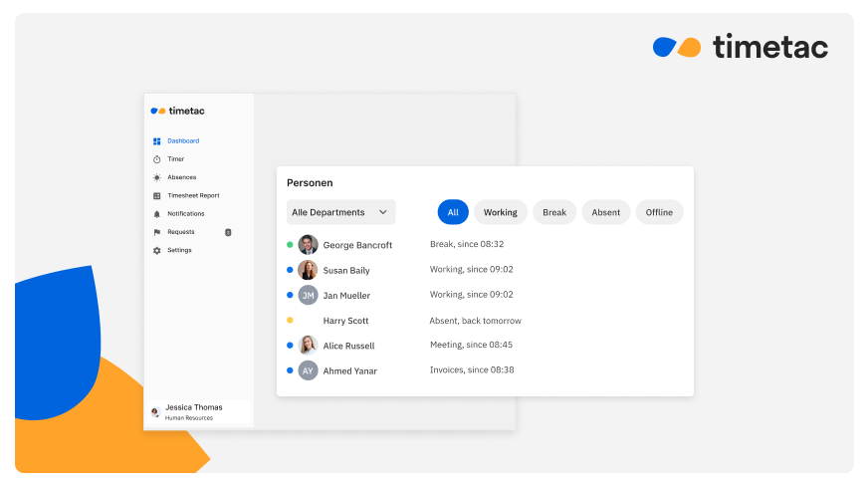Click 'Meeting, since 08:45' status text
The height and width of the screenshot is (488, 868).
(x=471, y=346)
